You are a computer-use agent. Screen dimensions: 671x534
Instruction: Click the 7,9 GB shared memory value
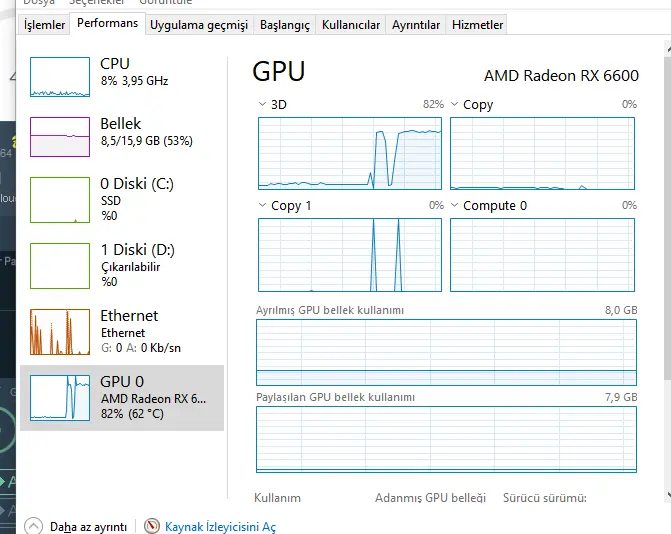[x=621, y=398]
